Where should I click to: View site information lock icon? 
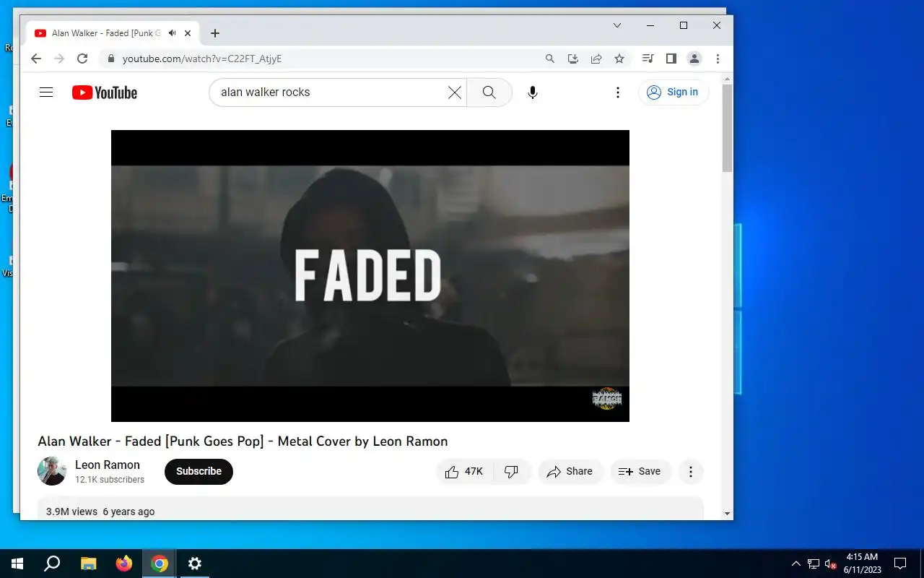click(x=110, y=59)
